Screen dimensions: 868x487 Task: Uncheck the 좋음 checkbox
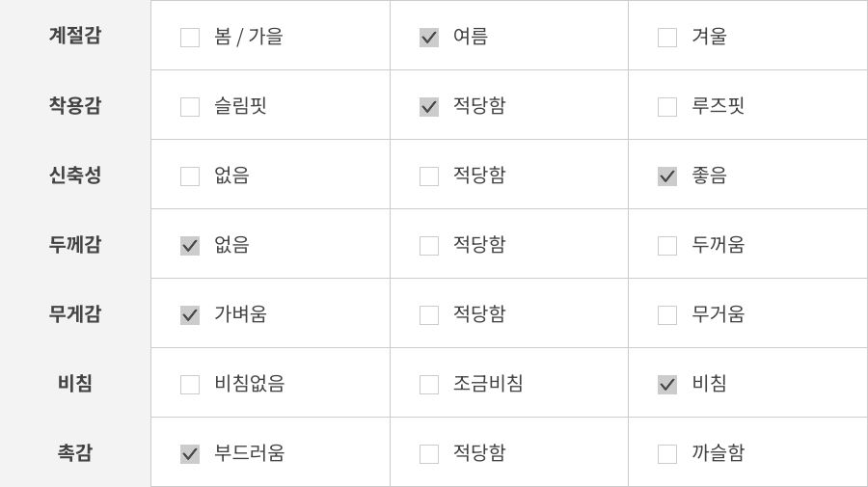[x=667, y=176]
